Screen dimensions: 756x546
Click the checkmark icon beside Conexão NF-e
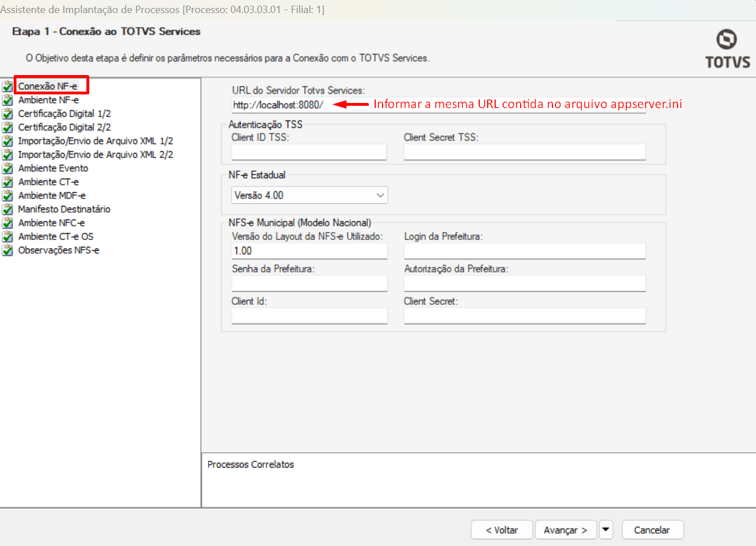[x=7, y=86]
